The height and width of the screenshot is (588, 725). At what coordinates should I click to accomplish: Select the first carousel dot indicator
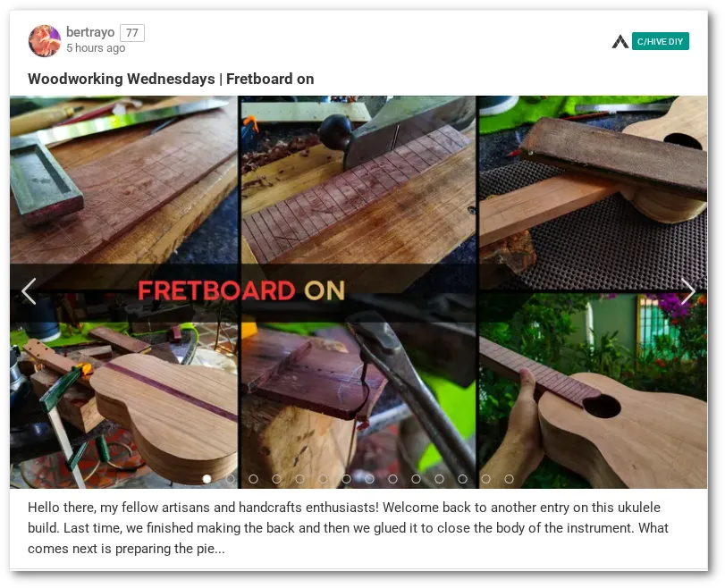point(207,479)
